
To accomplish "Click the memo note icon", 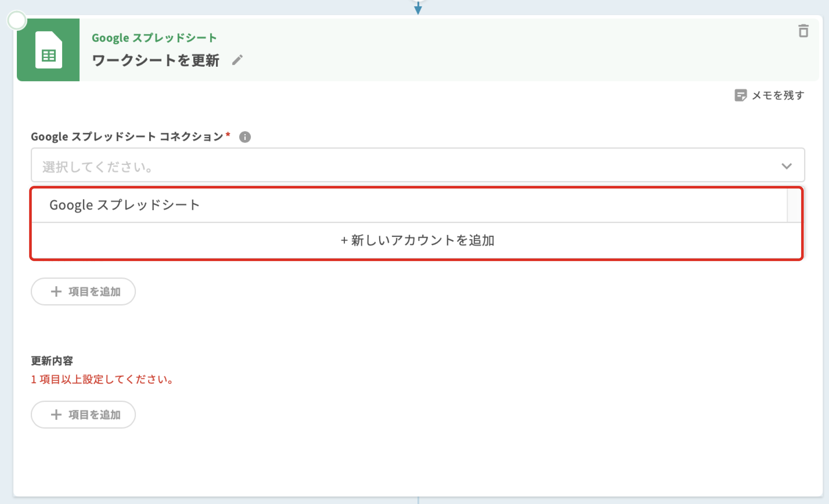I will (740, 95).
